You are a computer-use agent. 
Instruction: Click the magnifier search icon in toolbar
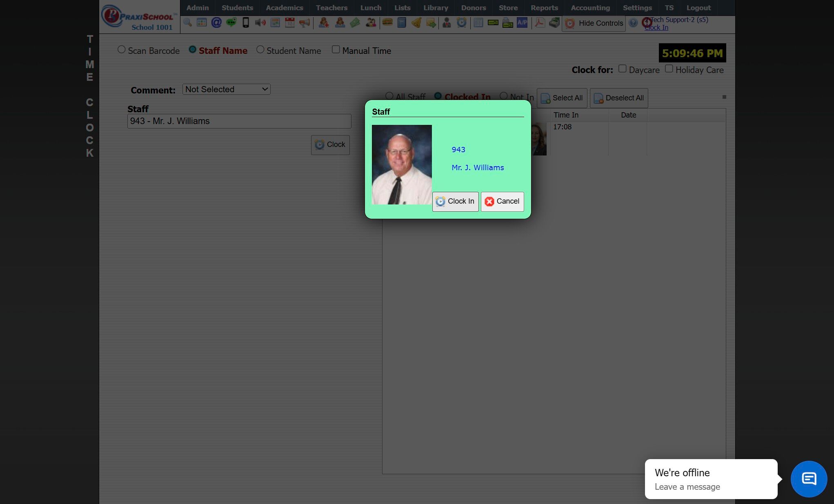pyautogui.click(x=187, y=23)
